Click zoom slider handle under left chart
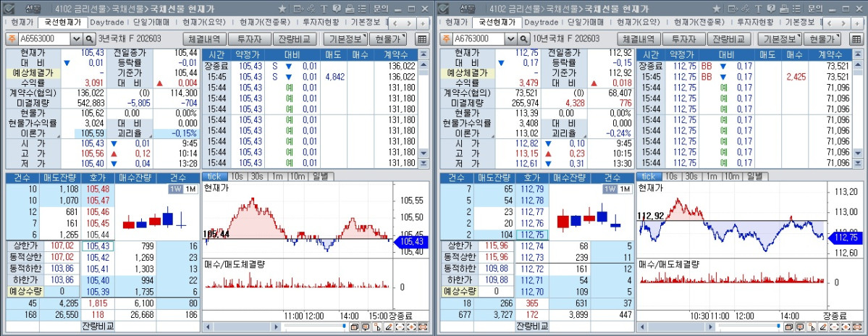The image size is (868, 336). [x=344, y=327]
